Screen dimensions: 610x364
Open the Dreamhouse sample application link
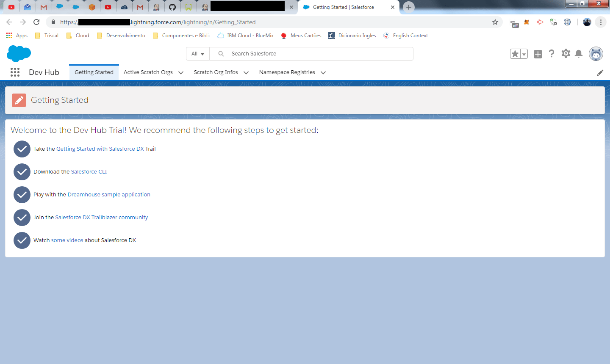pos(109,195)
